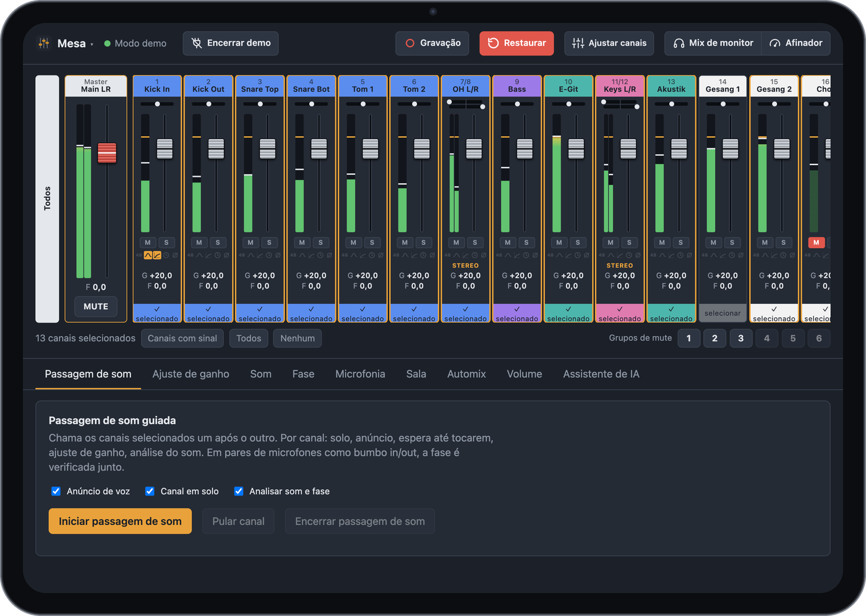Image resolution: width=866 pixels, height=616 pixels.
Task: Click the selecionar box on Gesang 1
Action: tap(722, 314)
